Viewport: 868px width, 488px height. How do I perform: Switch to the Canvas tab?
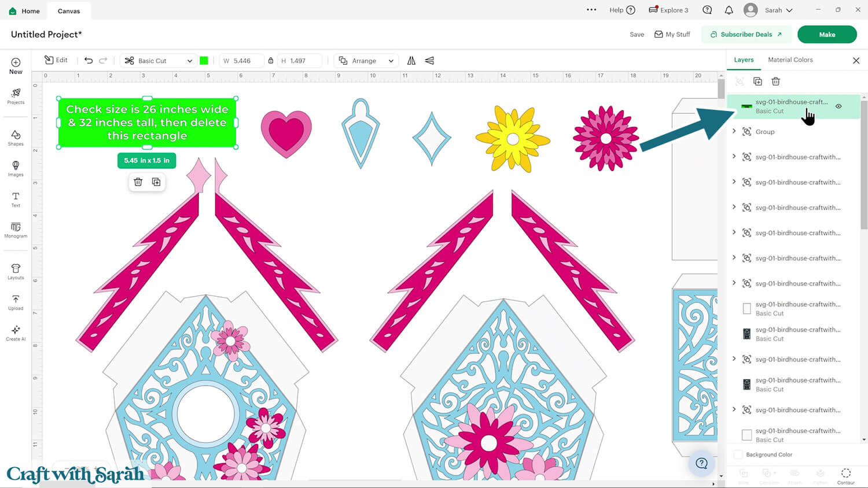pyautogui.click(x=69, y=11)
